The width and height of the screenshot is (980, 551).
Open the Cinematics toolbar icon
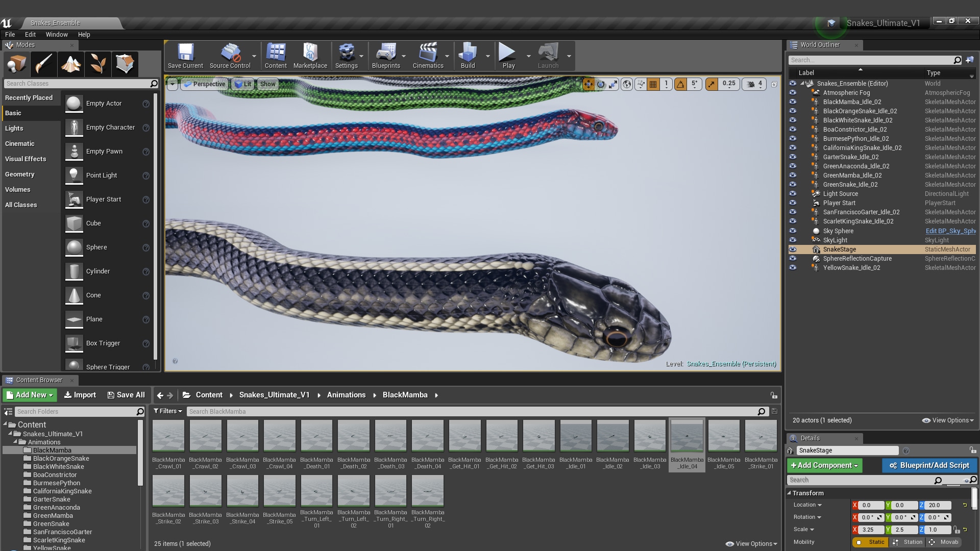coord(429,55)
